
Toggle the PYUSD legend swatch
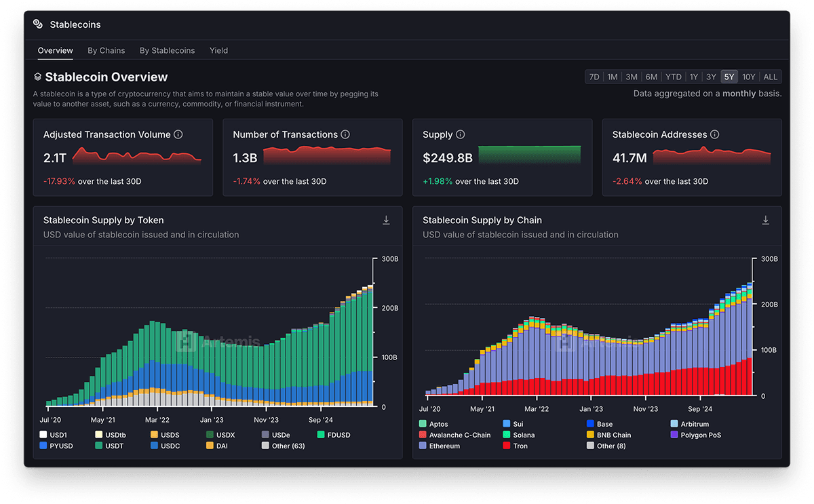pos(43,446)
